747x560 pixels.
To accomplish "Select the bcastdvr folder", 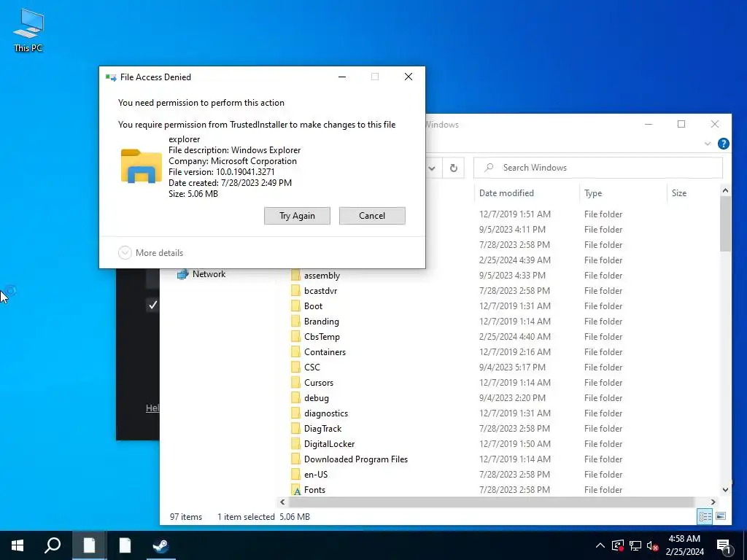I will (321, 291).
